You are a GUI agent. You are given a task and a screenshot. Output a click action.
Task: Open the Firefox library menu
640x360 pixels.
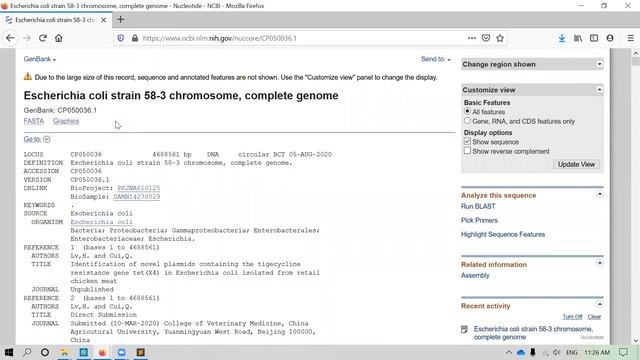point(578,38)
